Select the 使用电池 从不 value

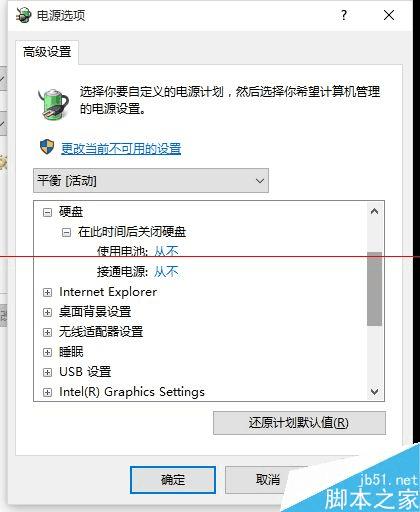166,251
